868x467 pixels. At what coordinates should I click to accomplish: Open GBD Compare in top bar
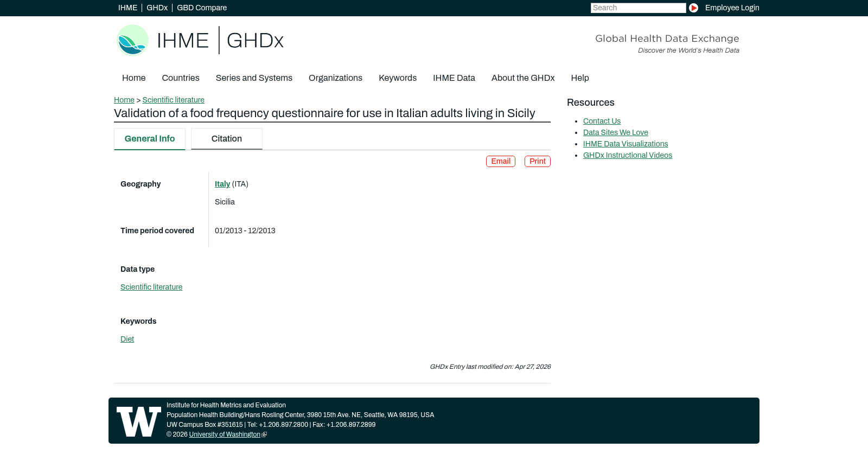tap(202, 8)
